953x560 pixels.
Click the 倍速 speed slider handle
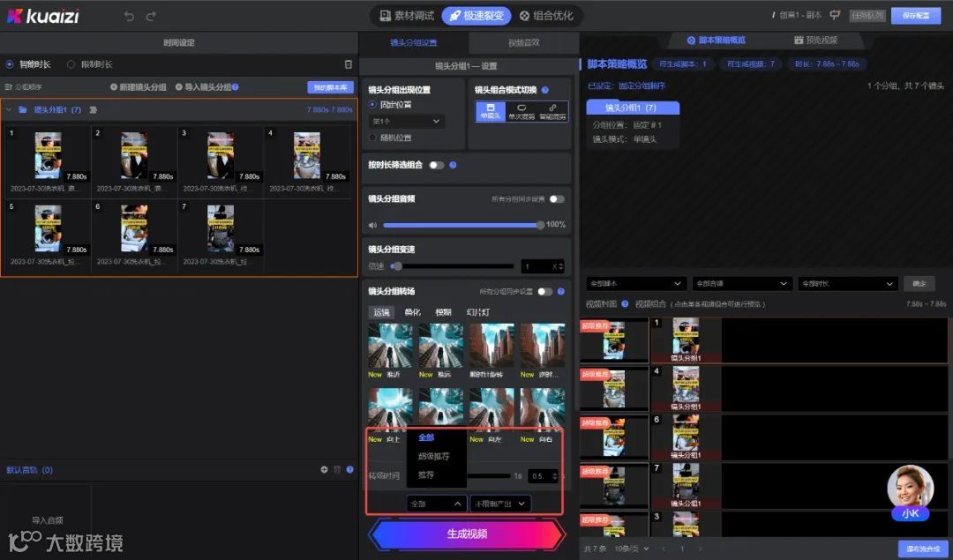(397, 266)
